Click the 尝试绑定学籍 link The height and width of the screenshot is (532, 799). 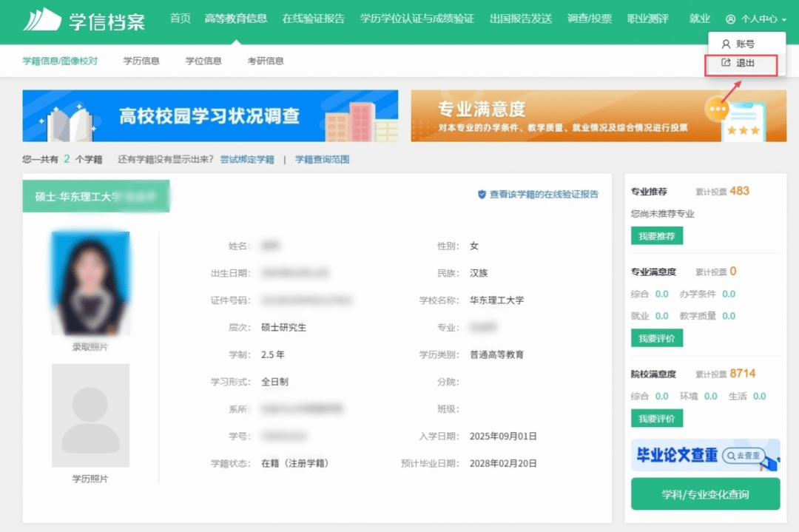[x=247, y=159]
